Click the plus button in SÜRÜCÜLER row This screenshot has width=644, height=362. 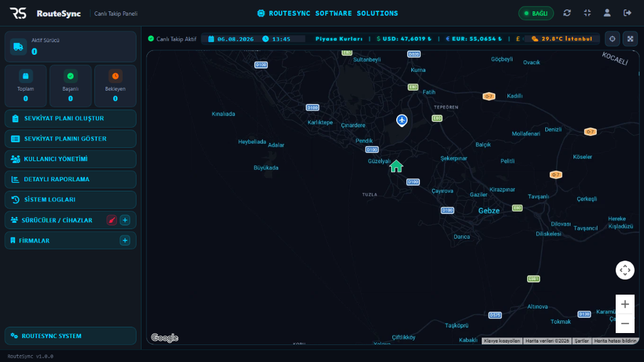coord(125,220)
